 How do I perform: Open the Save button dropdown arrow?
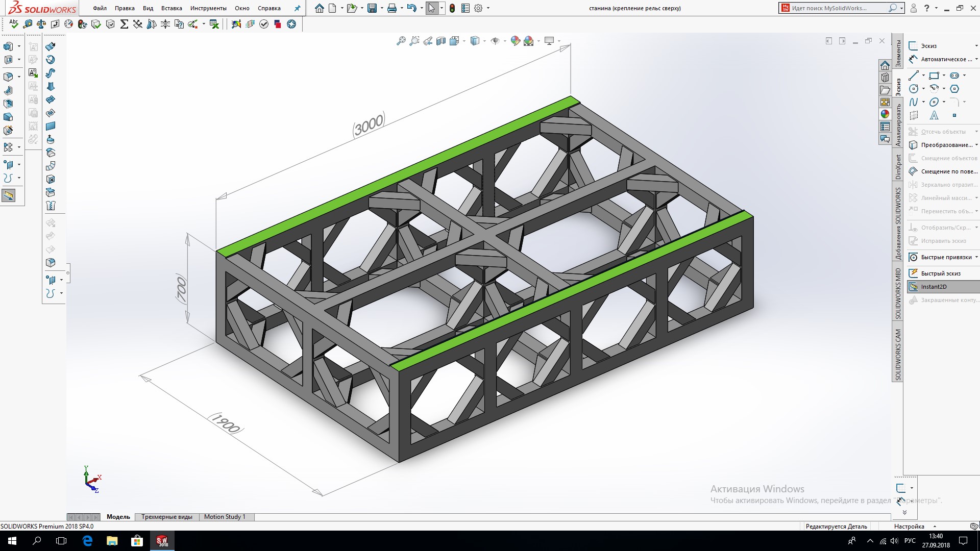pyautogui.click(x=381, y=8)
